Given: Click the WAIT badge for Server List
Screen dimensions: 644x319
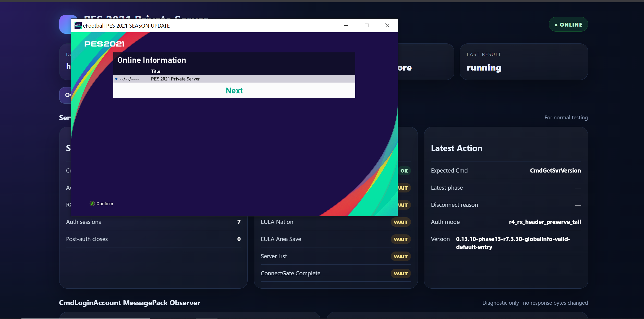Looking at the screenshot, I should pos(401,256).
